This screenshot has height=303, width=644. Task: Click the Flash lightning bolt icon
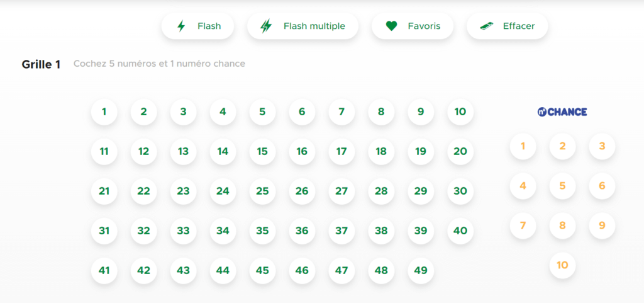pyautogui.click(x=181, y=26)
